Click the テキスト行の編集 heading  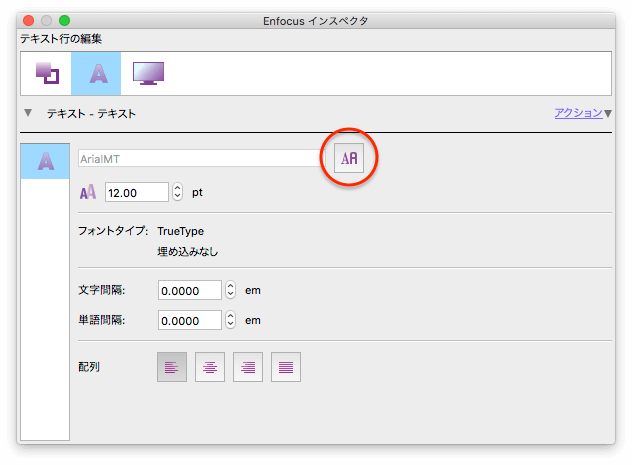61,39
